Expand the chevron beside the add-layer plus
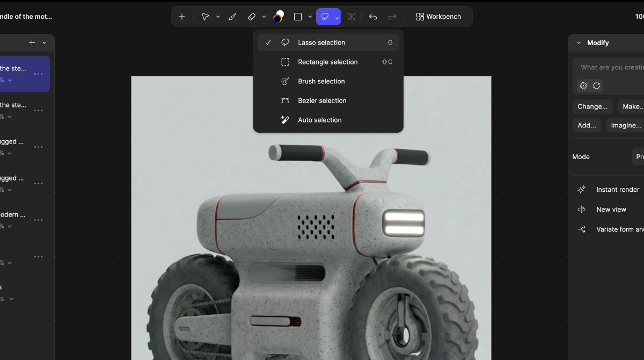Screen dimensions: 644x360 pos(44,42)
